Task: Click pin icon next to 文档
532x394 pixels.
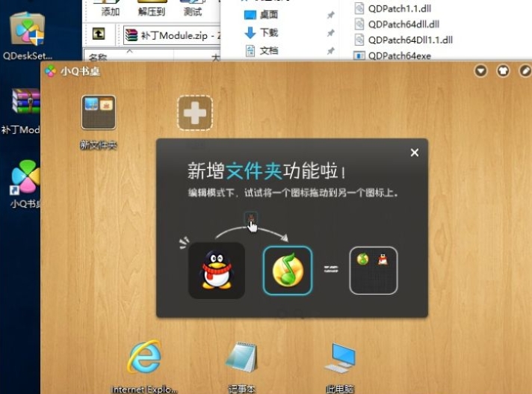Action: pyautogui.click(x=331, y=51)
